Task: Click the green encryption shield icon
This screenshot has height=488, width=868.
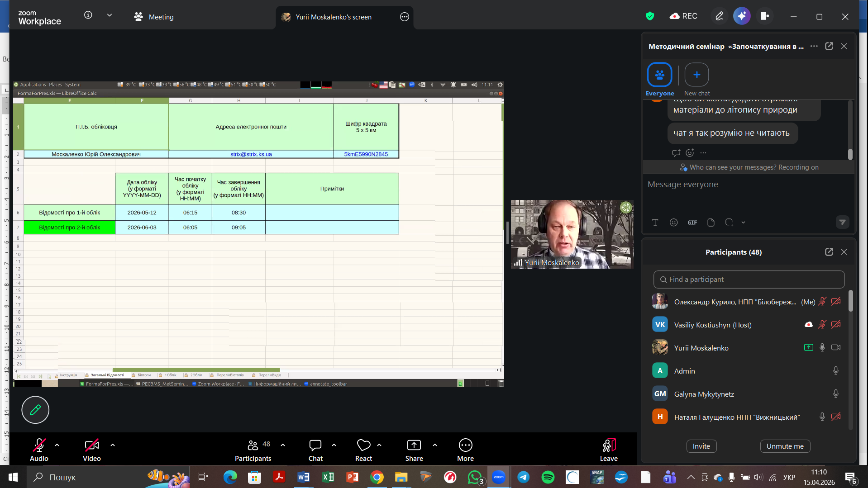Action: [650, 16]
